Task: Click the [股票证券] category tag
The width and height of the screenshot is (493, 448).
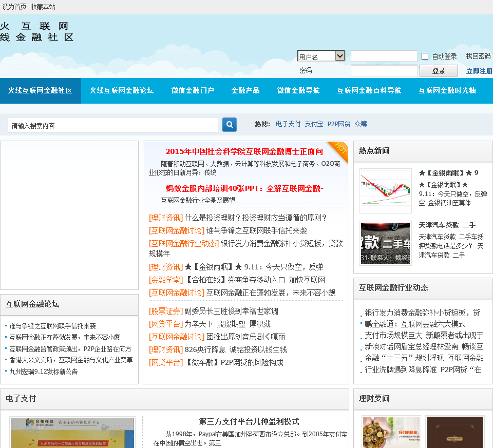Action: pyautogui.click(x=166, y=311)
